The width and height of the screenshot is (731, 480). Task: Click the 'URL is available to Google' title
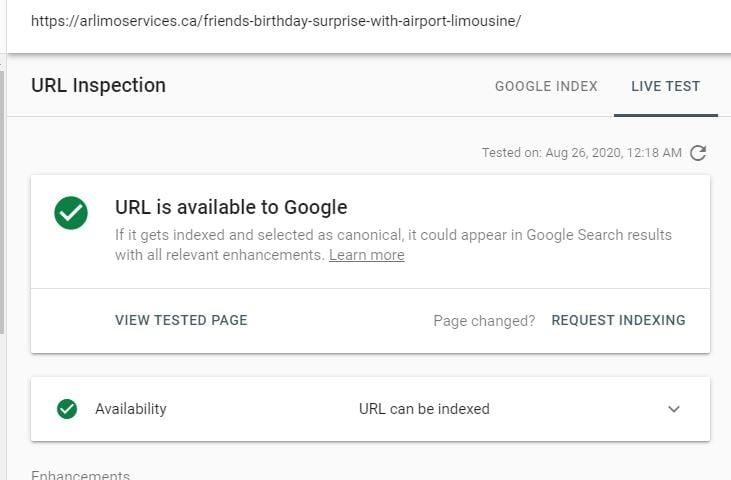(x=231, y=208)
